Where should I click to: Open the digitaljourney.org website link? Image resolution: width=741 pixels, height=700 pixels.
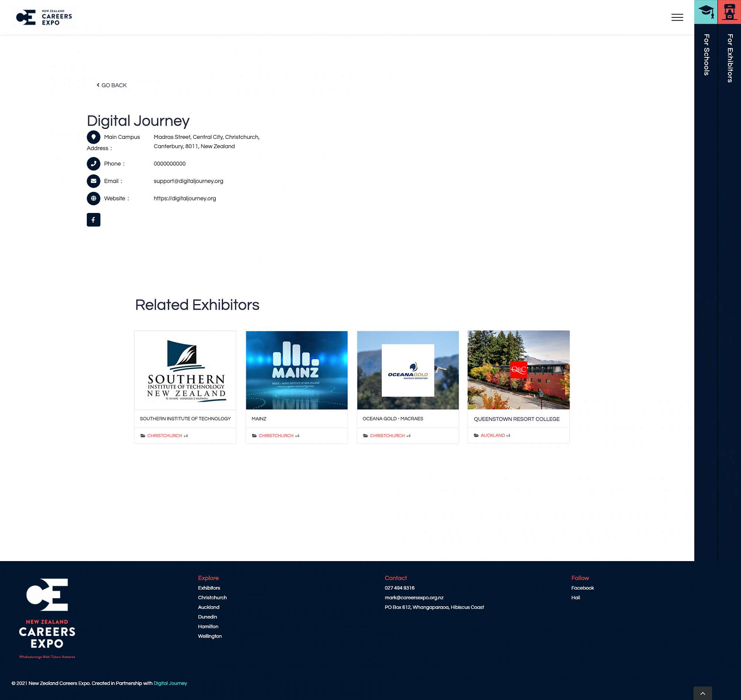[185, 198]
